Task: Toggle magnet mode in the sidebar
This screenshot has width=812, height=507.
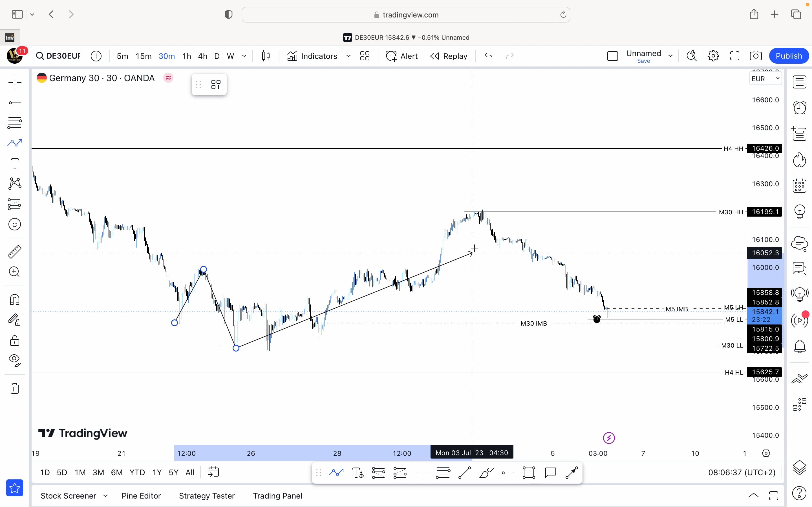Action: point(14,299)
